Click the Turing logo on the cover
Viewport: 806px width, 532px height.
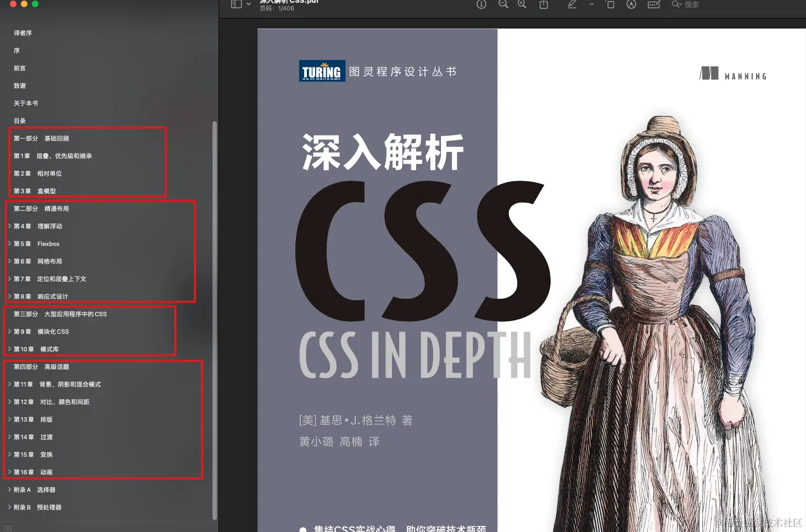pyautogui.click(x=322, y=71)
